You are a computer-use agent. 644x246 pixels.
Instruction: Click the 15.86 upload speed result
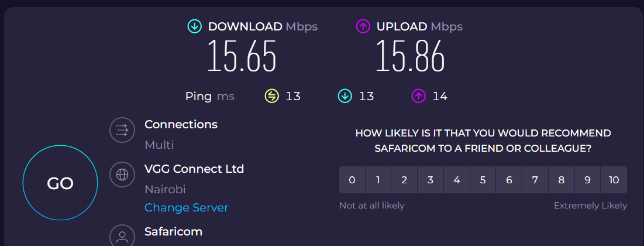tap(410, 57)
